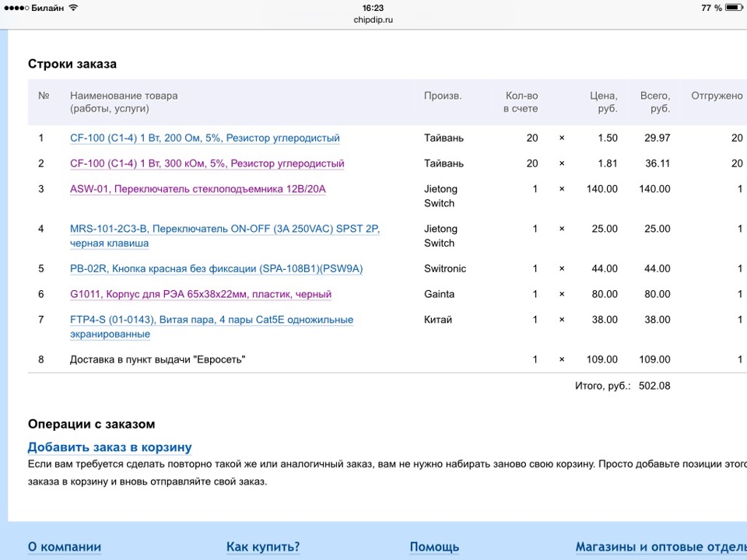
Task: Click the Строки заказа heading
Action: (72, 64)
